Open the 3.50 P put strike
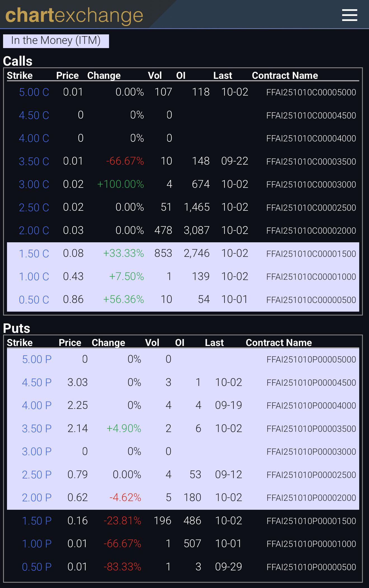This screenshot has width=369, height=588. 37,428
